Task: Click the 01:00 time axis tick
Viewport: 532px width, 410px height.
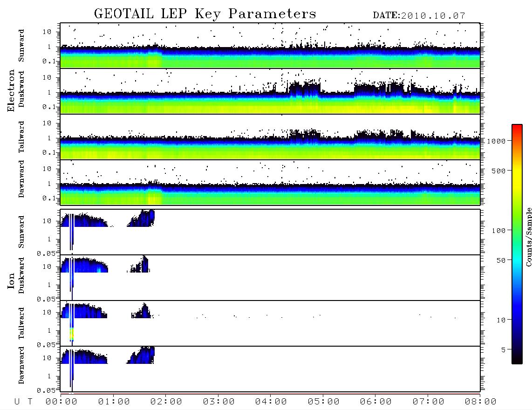Action: click(114, 402)
